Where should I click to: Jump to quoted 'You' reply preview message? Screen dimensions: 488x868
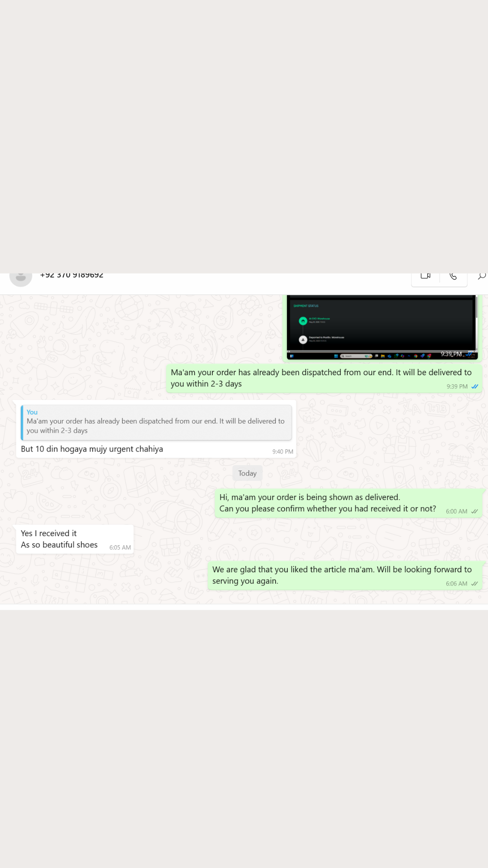[156, 423]
